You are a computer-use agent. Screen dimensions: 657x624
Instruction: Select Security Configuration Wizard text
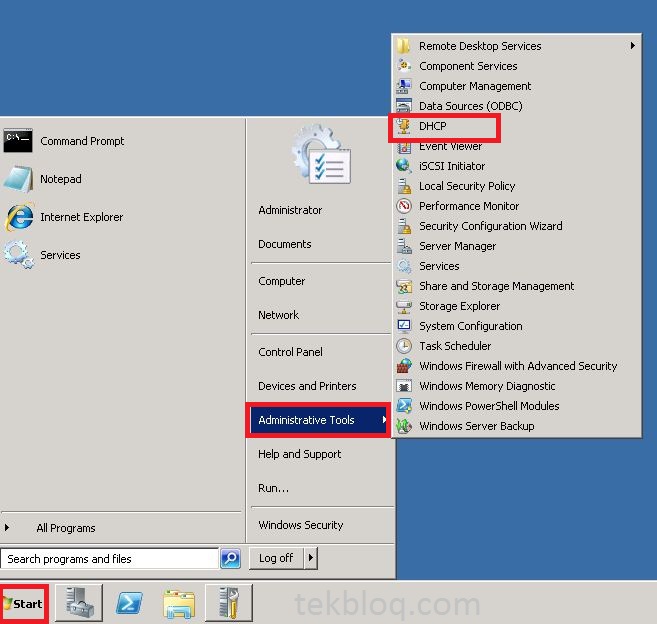pyautogui.click(x=491, y=226)
